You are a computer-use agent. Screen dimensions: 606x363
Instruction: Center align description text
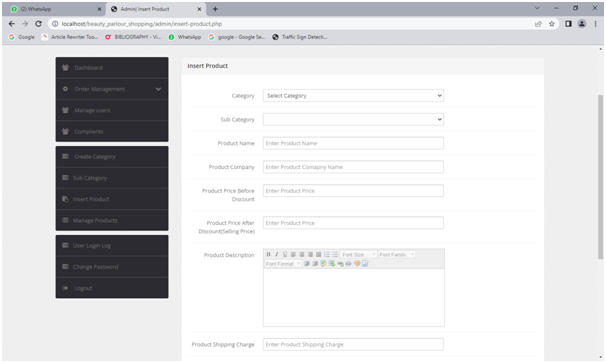click(x=302, y=254)
